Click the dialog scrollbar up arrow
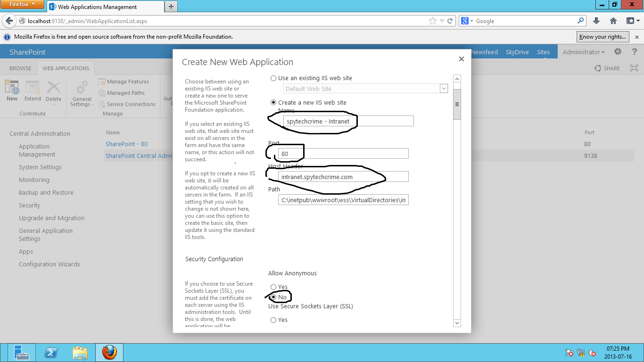 pos(457,79)
